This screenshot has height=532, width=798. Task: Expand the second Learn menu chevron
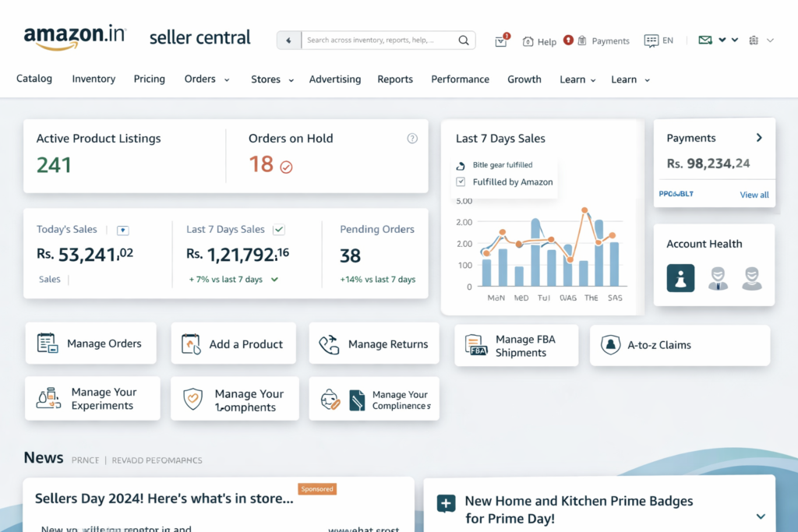pyautogui.click(x=648, y=80)
